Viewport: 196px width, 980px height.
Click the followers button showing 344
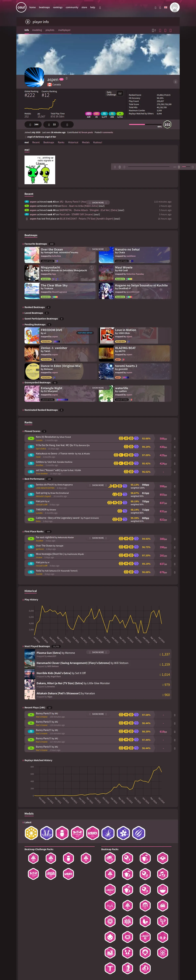point(33,124)
